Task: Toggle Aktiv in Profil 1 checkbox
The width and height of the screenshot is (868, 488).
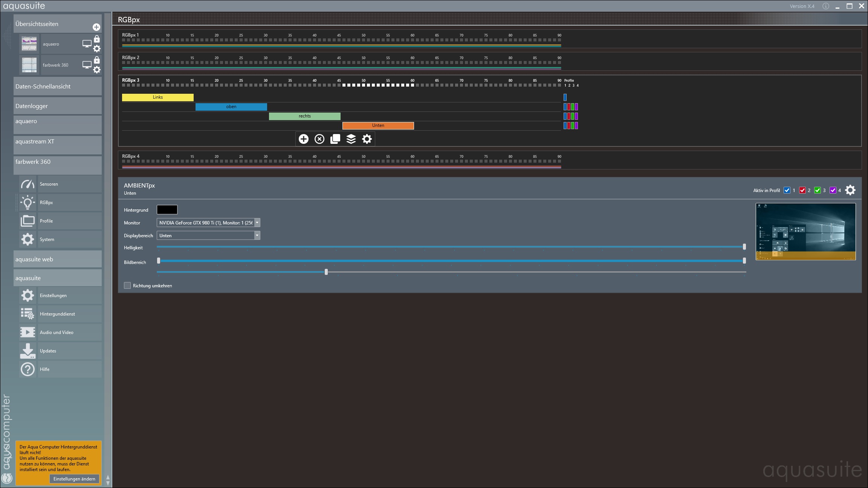Action: 787,190
